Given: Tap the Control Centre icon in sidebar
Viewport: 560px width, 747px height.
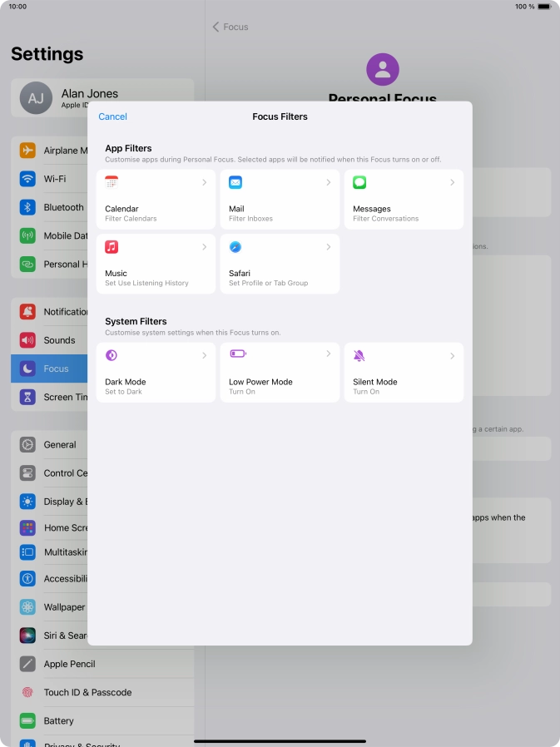Looking at the screenshot, I should click(27, 473).
